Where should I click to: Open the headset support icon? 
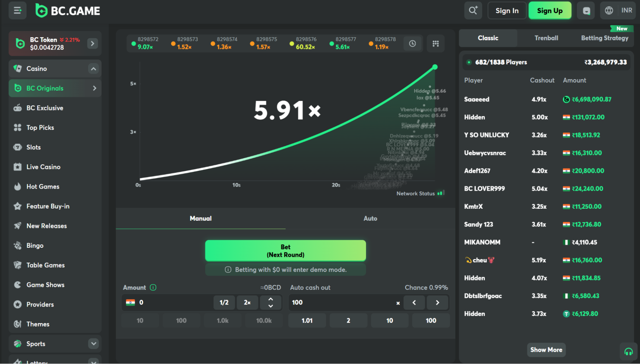(x=628, y=352)
